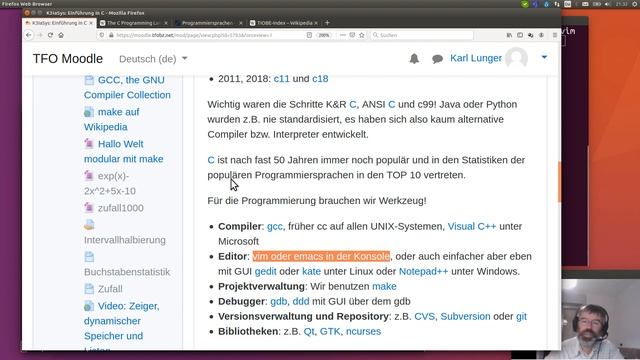Follow the gcc compiler link
Viewport: 640px width, 360px height.
click(x=275, y=227)
